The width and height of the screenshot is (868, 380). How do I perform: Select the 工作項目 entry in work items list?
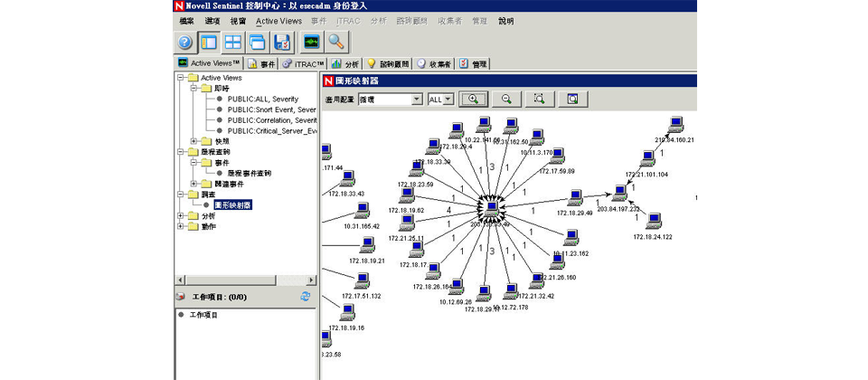(203, 315)
